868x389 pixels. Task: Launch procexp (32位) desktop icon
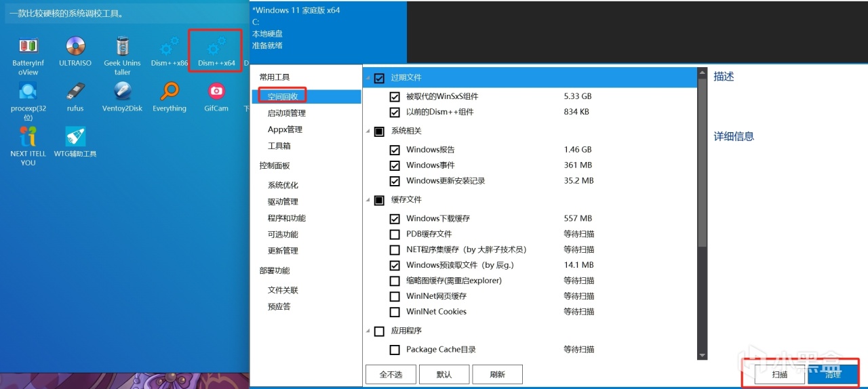pos(28,101)
